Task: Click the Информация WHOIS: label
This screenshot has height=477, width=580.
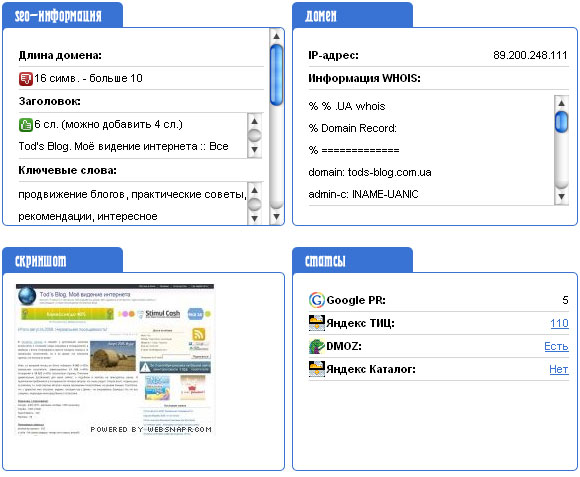Action: coord(364,78)
